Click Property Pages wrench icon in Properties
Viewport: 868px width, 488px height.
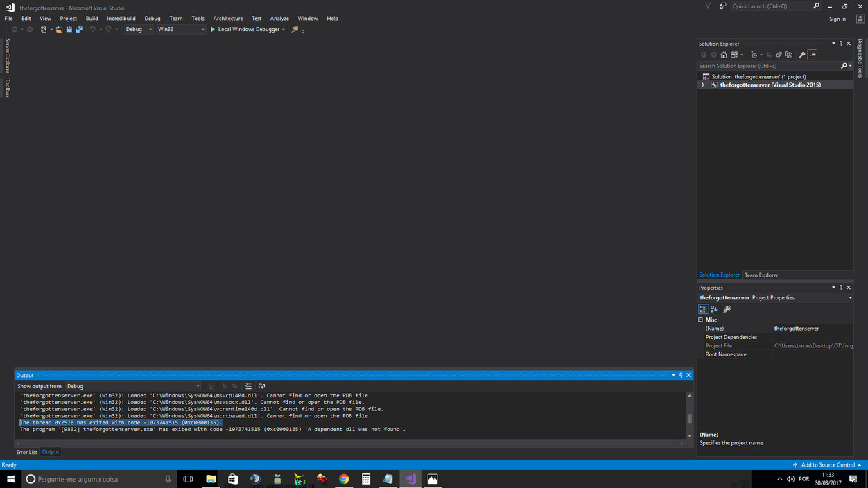click(x=727, y=309)
